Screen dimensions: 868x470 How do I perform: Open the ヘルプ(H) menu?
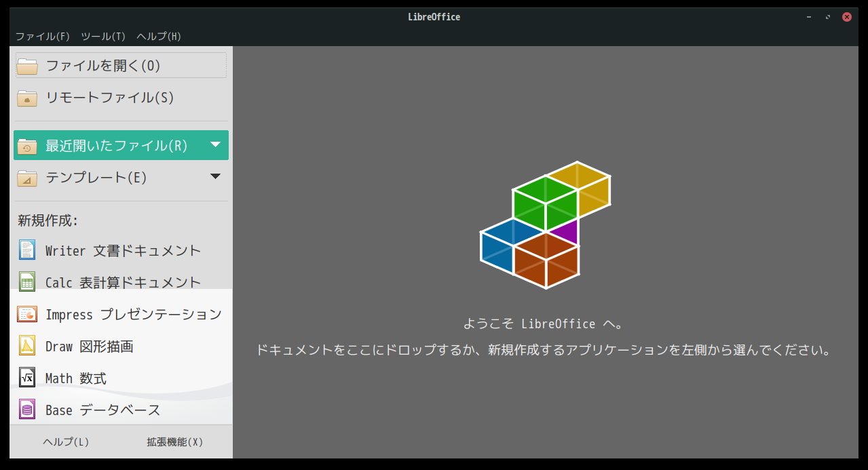[159, 37]
